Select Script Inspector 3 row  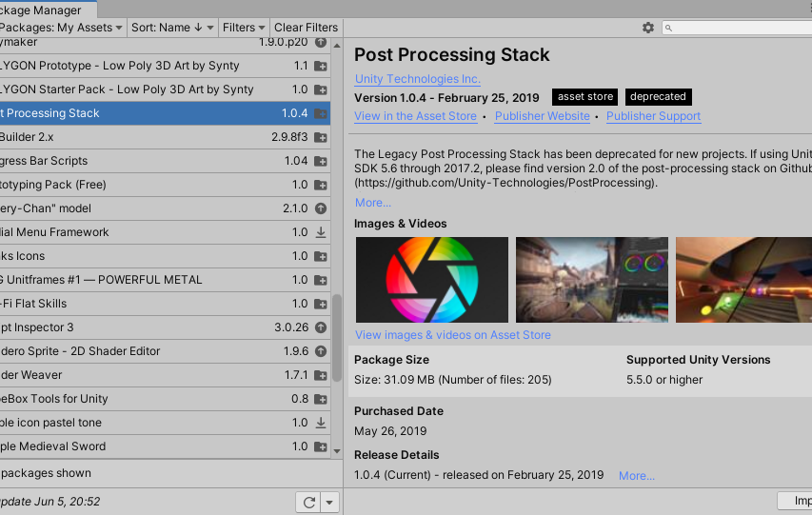(165, 327)
